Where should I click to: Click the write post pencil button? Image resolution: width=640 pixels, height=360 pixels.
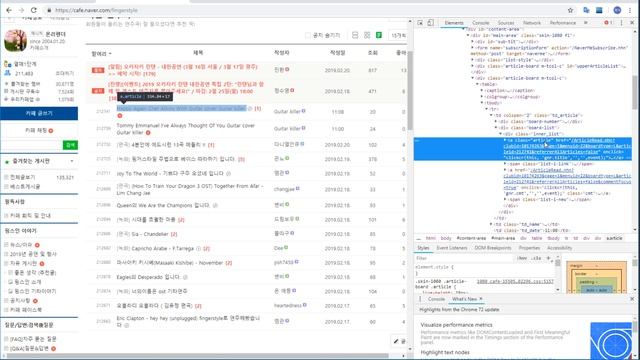point(399,341)
